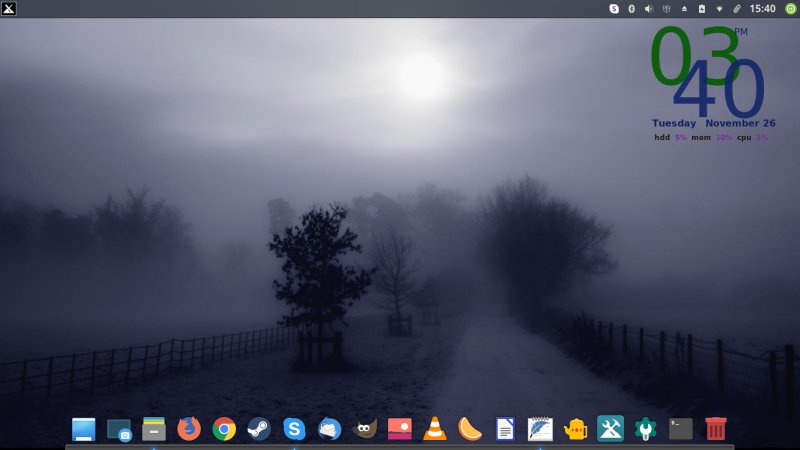The height and width of the screenshot is (450, 800).
Task: Open Thunderbird mail from the dock
Action: coord(329,429)
